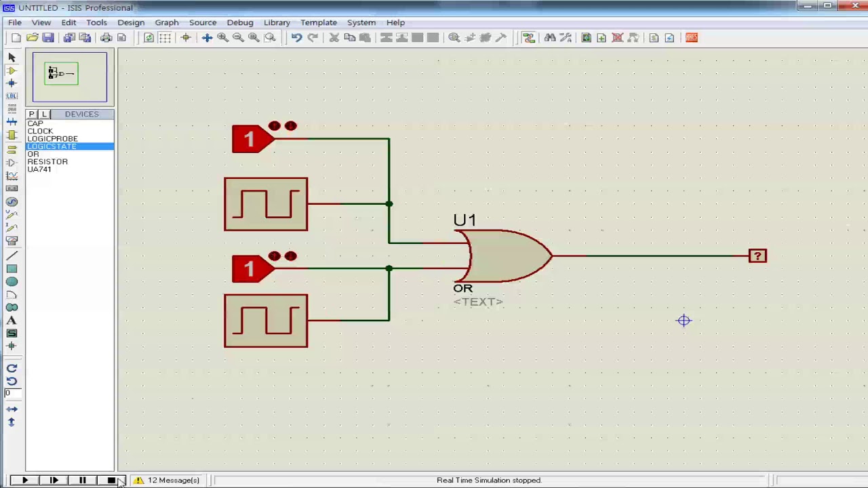The height and width of the screenshot is (488, 868).
Task: Print the schematic via printer icon
Action: coord(106,38)
